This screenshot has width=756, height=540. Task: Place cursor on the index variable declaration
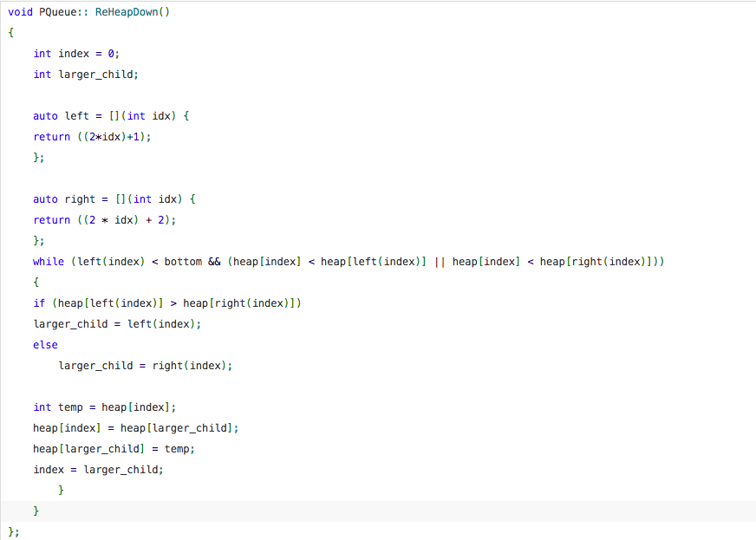point(65,53)
